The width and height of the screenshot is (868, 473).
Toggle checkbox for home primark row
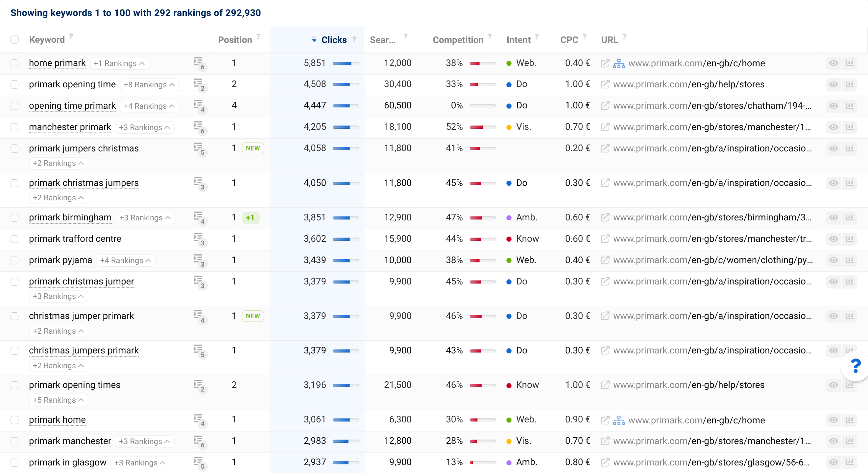pyautogui.click(x=15, y=64)
